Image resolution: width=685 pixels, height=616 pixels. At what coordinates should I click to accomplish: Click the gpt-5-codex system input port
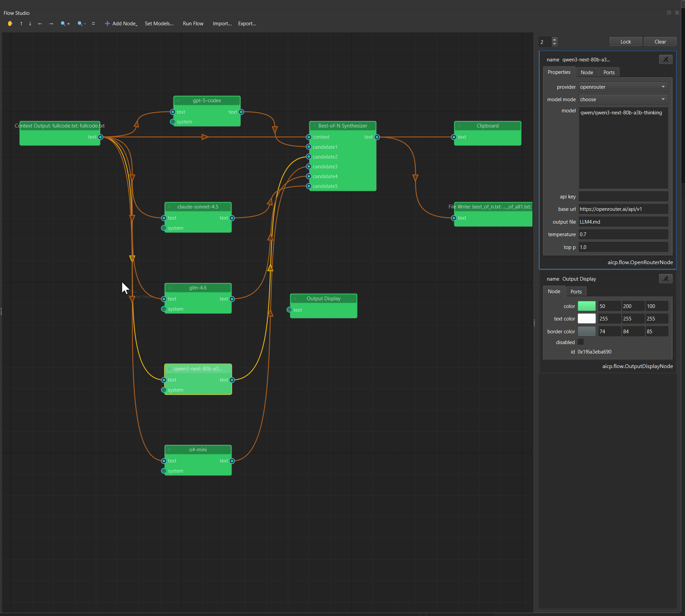coord(173,122)
